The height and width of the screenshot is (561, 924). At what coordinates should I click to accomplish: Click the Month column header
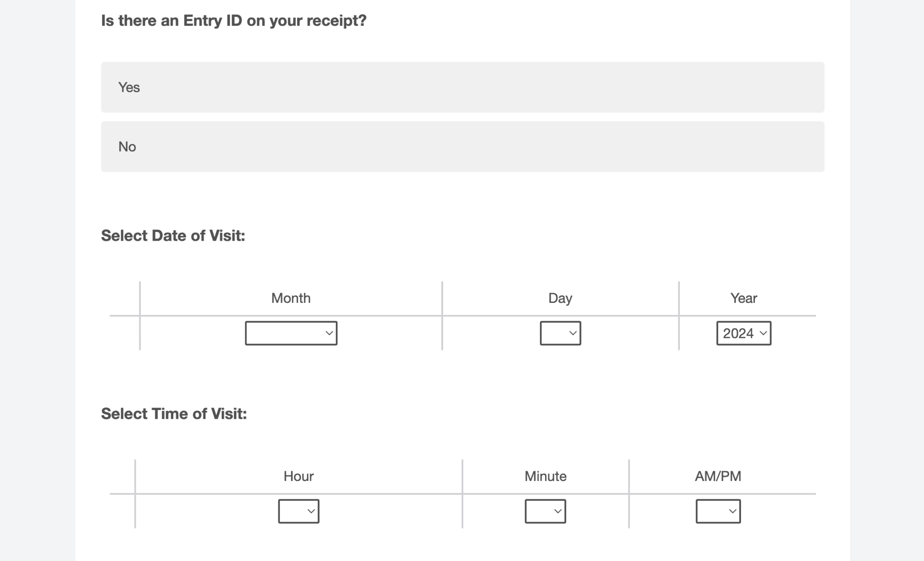291,298
